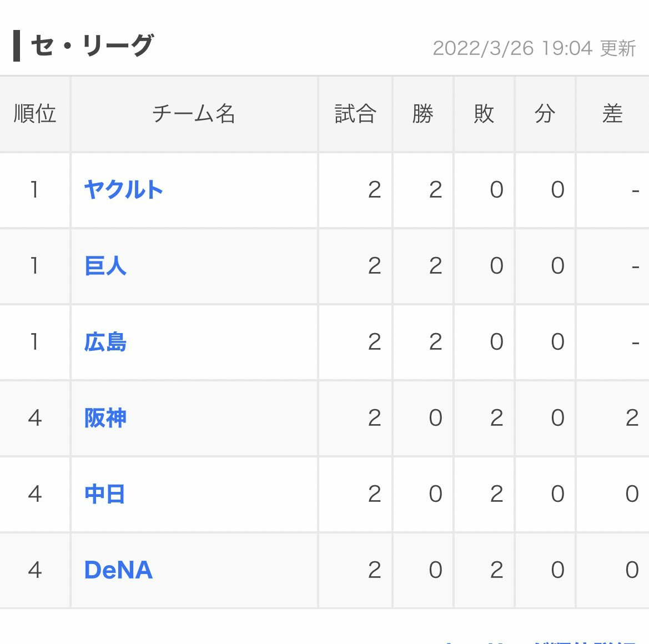This screenshot has width=649, height=644.
Task: Click 阪神's games-behind value of 2
Action: click(x=632, y=418)
